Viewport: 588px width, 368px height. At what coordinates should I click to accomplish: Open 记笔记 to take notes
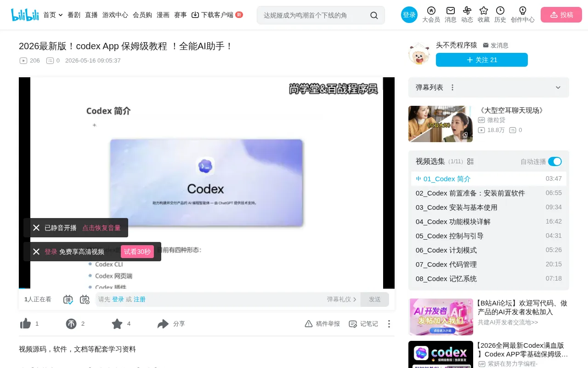tap(363, 324)
